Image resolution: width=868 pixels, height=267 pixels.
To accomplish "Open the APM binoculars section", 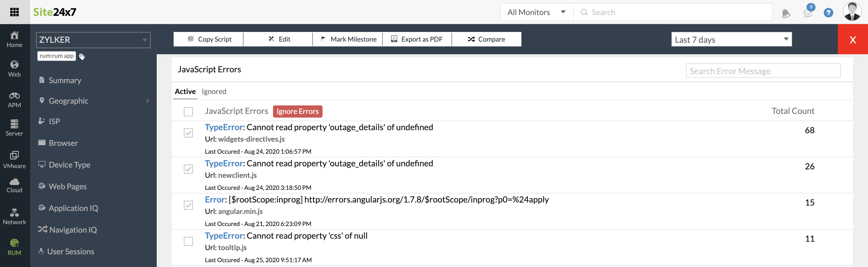I will [x=14, y=100].
